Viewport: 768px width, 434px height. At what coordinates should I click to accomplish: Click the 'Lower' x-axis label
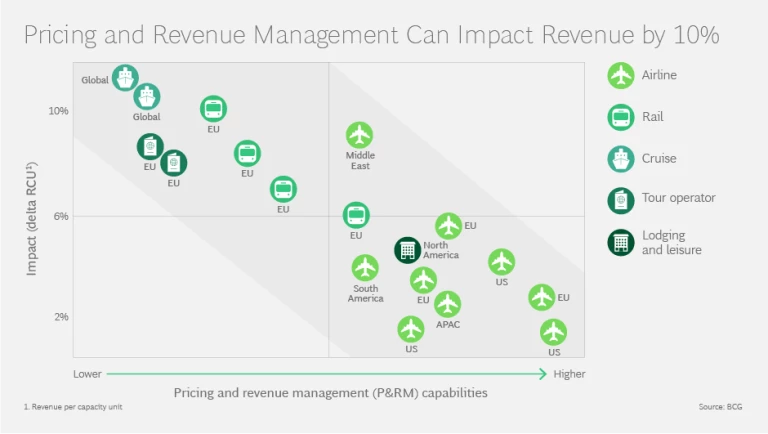(87, 374)
